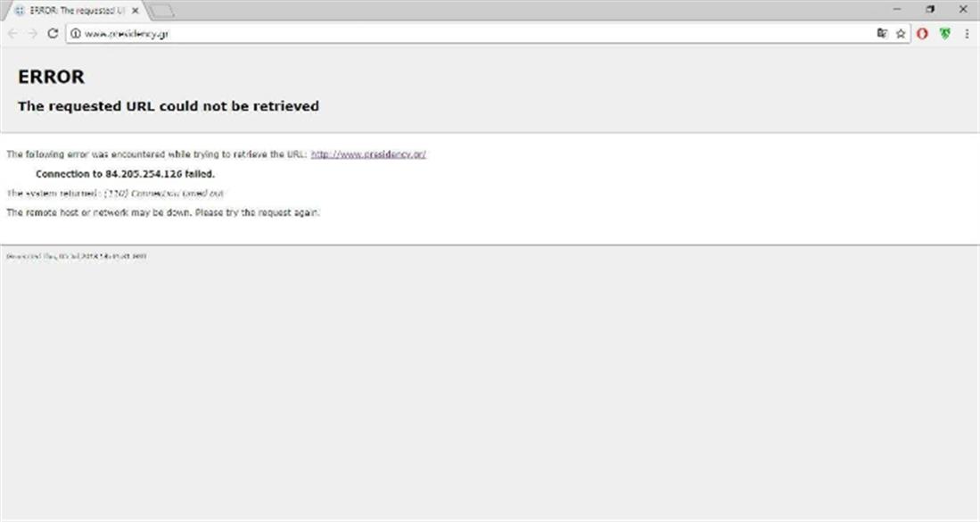The width and height of the screenshot is (980, 522).
Task: Open a new tab
Action: coord(161,11)
